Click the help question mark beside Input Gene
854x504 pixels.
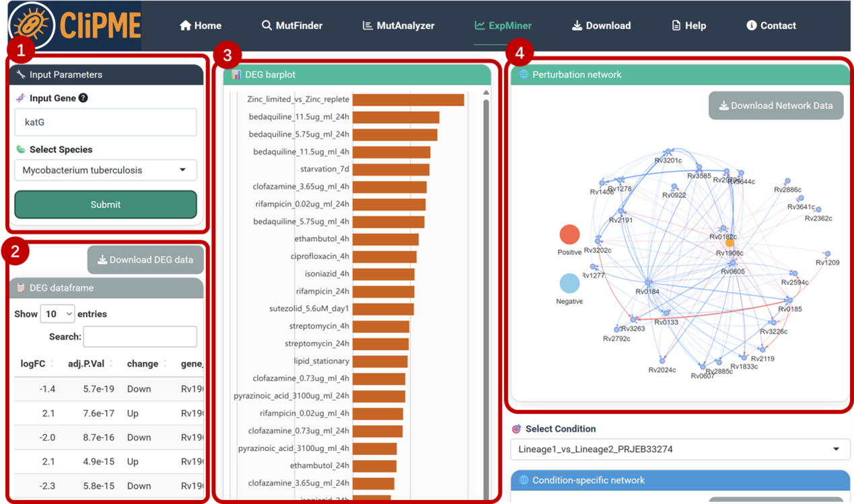83,98
